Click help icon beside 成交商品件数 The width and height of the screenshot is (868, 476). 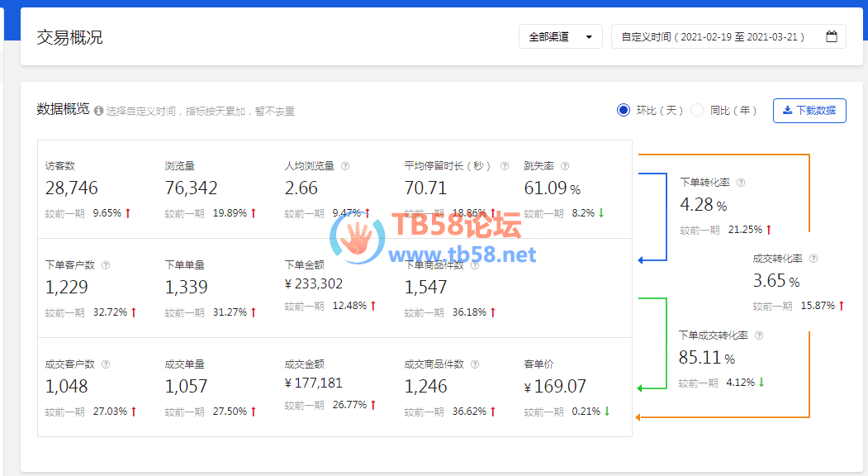coord(474,364)
